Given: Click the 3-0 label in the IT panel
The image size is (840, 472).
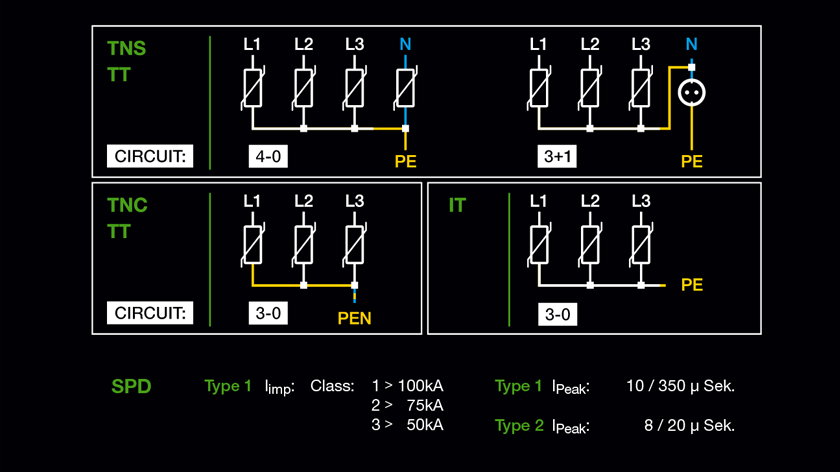Looking at the screenshot, I should pos(557,314).
